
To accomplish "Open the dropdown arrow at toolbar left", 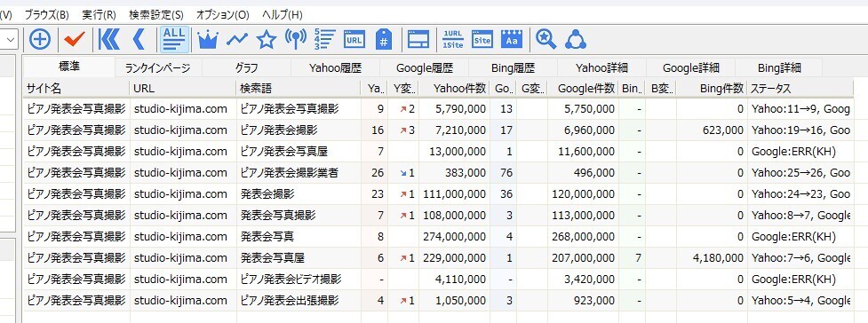I will [12, 39].
